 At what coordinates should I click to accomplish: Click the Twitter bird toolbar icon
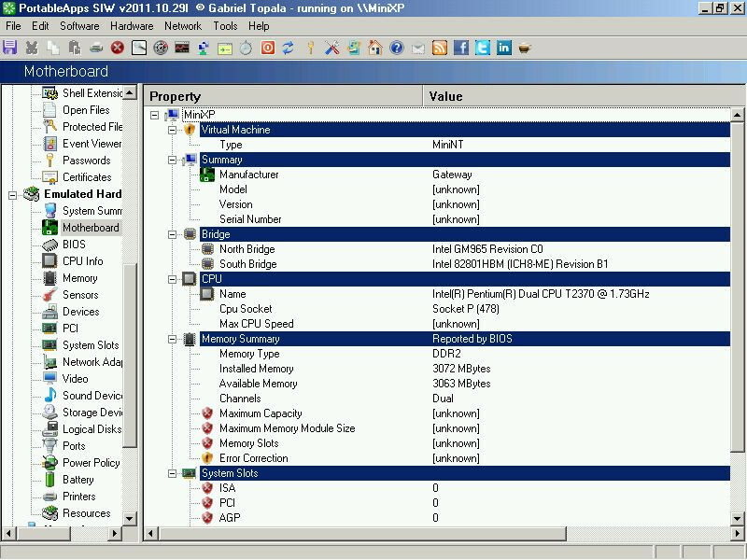[483, 48]
